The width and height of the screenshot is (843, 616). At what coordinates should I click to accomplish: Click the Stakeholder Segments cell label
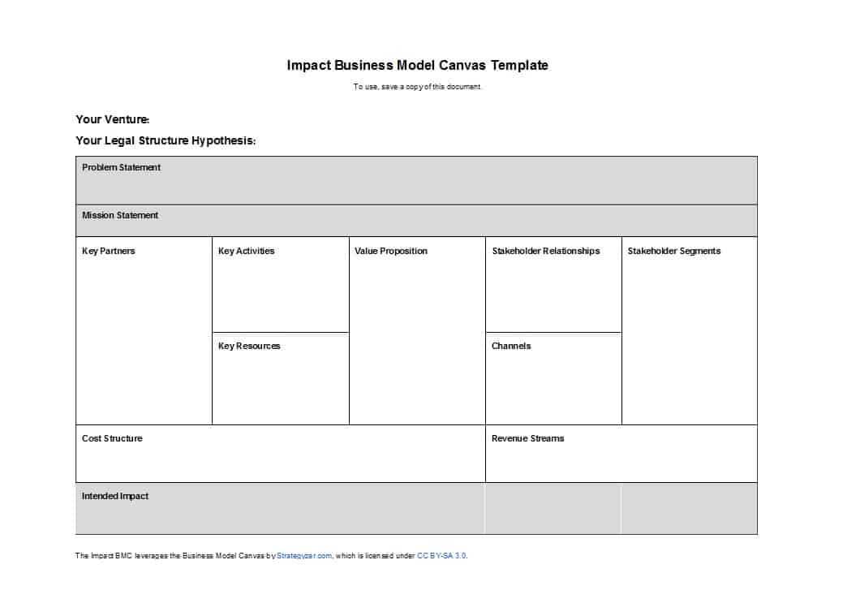(x=673, y=252)
